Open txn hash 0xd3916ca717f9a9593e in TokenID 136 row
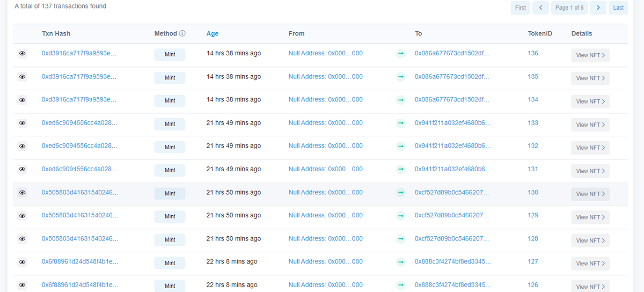644x292 pixels. click(x=79, y=53)
